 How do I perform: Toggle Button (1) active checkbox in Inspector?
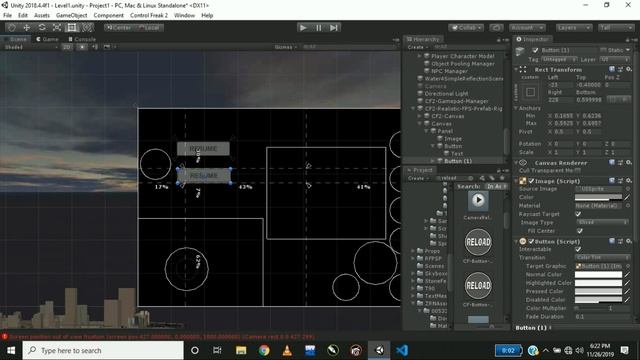(x=535, y=50)
